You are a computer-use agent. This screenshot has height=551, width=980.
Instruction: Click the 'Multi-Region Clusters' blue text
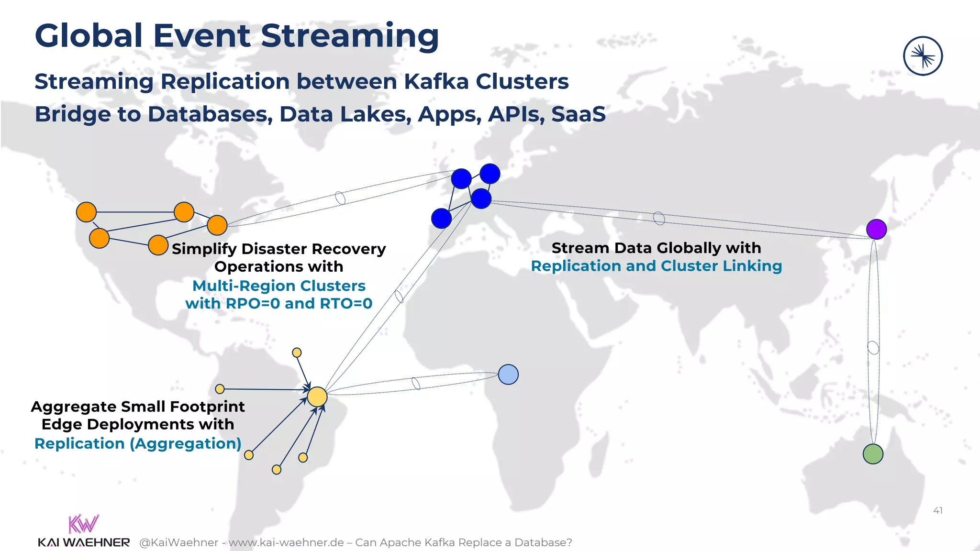pos(278,286)
